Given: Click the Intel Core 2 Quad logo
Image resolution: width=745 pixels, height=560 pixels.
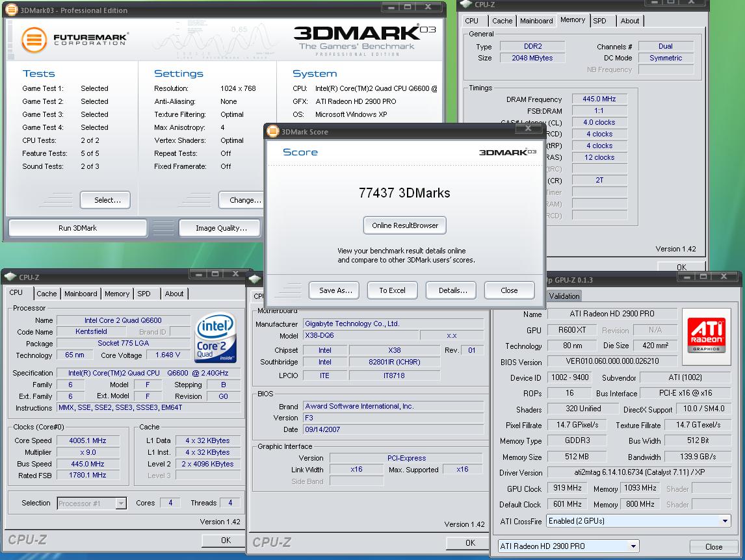Looking at the screenshot, I should [x=216, y=337].
